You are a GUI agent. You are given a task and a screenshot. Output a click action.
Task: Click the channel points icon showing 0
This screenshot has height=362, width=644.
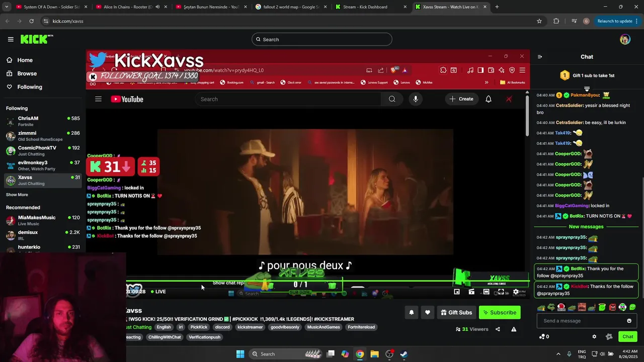(544, 336)
